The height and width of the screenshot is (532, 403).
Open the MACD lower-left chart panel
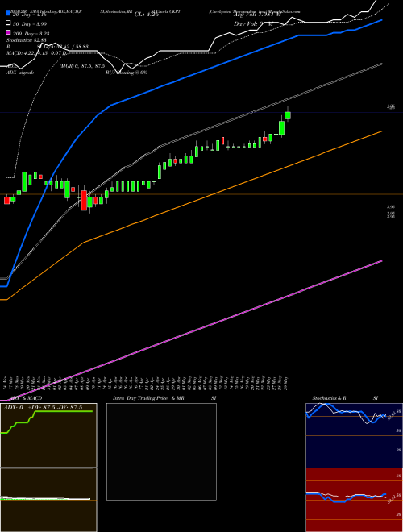pyautogui.click(x=48, y=500)
